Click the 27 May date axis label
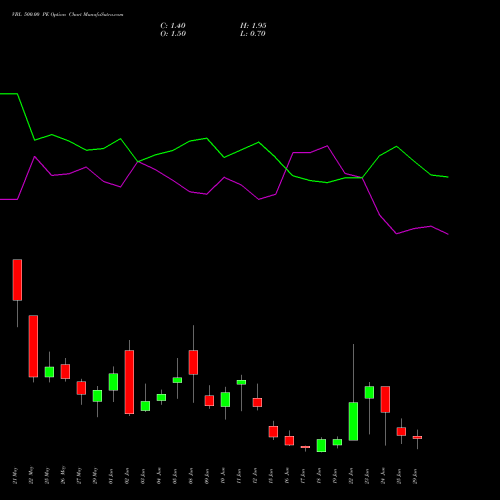The image size is (500, 500). [79, 476]
